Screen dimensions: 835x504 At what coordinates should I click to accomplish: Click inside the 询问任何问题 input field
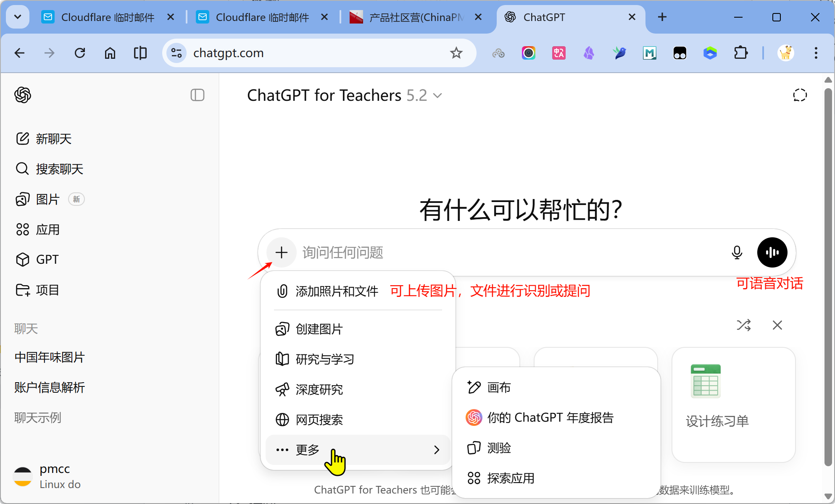point(462,252)
